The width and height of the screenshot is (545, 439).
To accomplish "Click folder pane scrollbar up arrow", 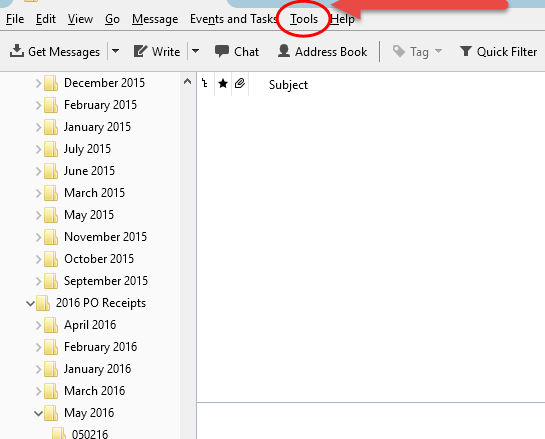I will pyautogui.click(x=187, y=82).
